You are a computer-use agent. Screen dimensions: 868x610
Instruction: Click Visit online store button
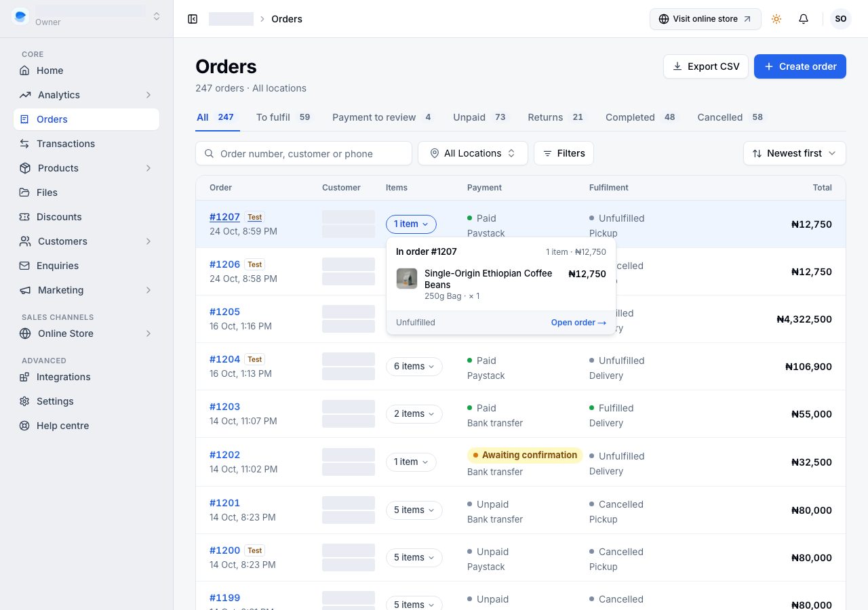705,19
